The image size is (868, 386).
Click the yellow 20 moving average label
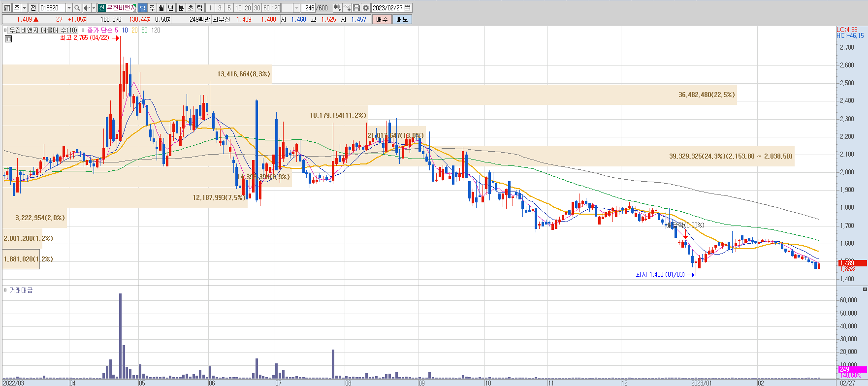[134, 30]
